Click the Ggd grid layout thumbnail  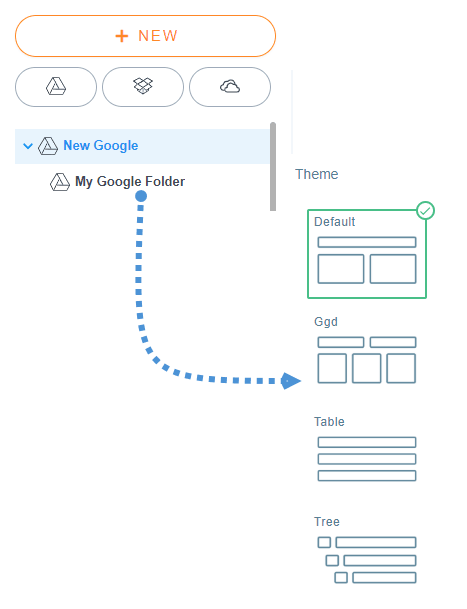coord(367,360)
